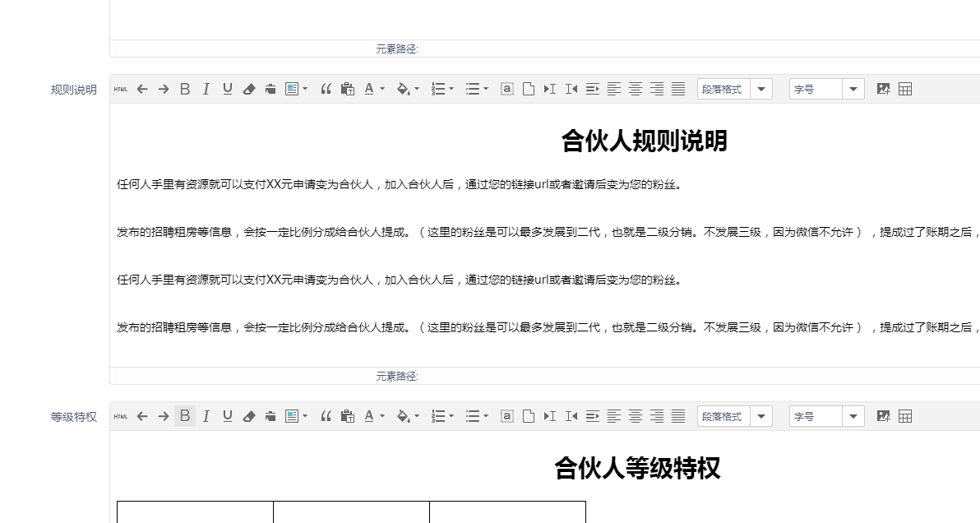Click background fill bucket in 等级特权 toolbar
The height and width of the screenshot is (523, 980).
click(x=403, y=417)
